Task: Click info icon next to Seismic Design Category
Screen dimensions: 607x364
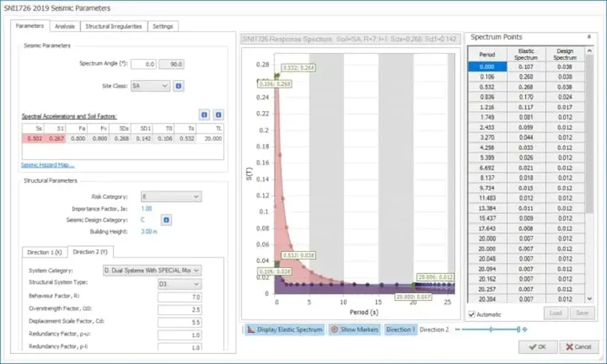Action: tap(167, 220)
